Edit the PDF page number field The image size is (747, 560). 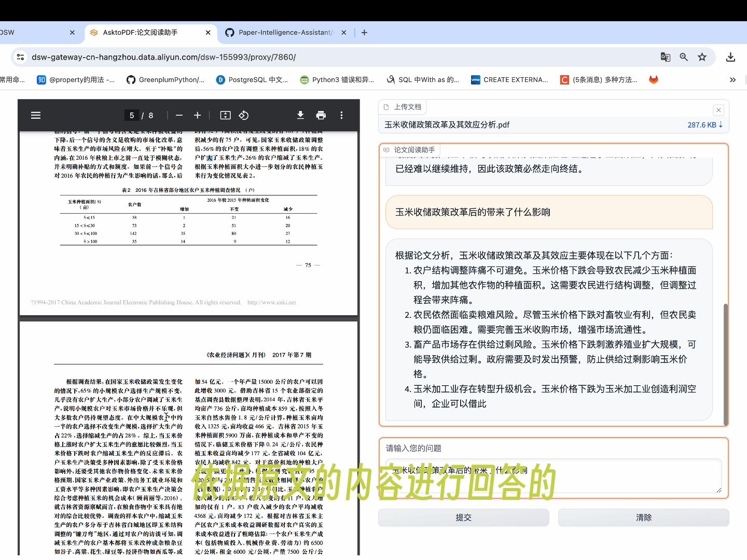132,115
